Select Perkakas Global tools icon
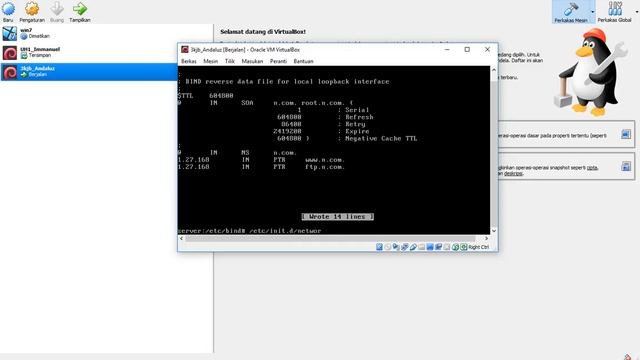 pos(615,8)
